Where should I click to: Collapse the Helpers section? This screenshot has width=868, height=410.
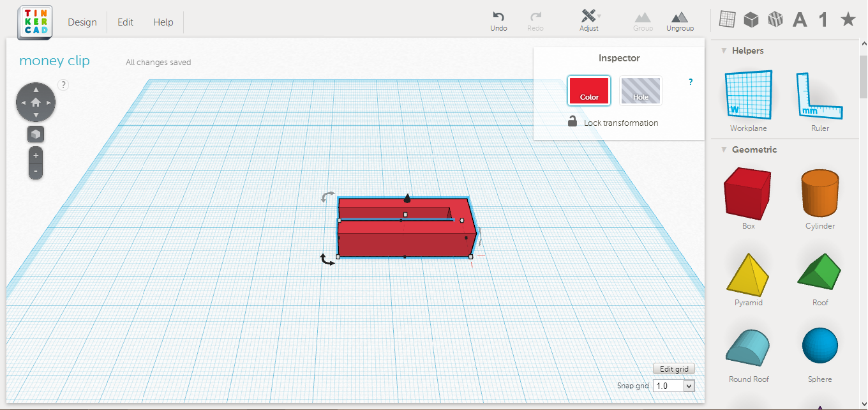pos(724,50)
